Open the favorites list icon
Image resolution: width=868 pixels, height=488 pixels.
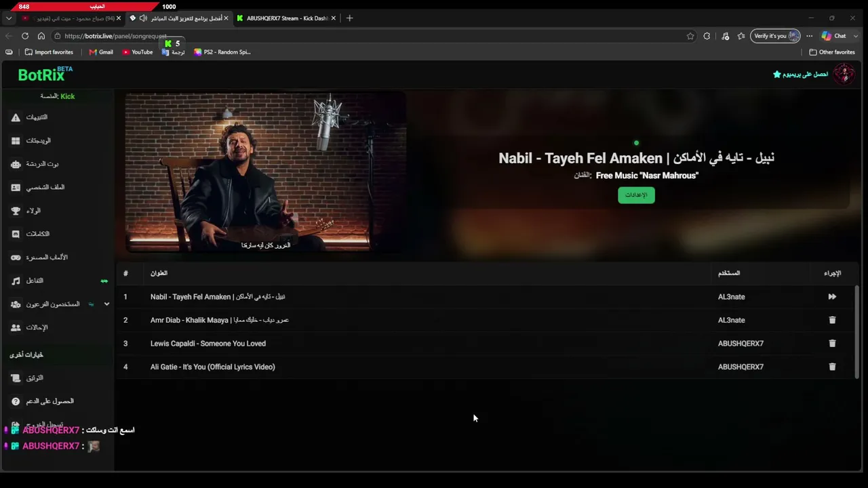pyautogui.click(x=741, y=36)
